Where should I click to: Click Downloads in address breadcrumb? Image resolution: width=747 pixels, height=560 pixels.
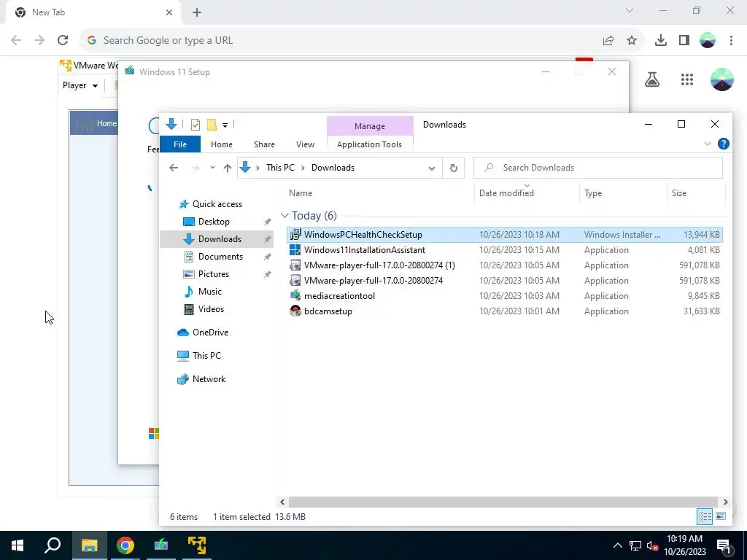333,168
